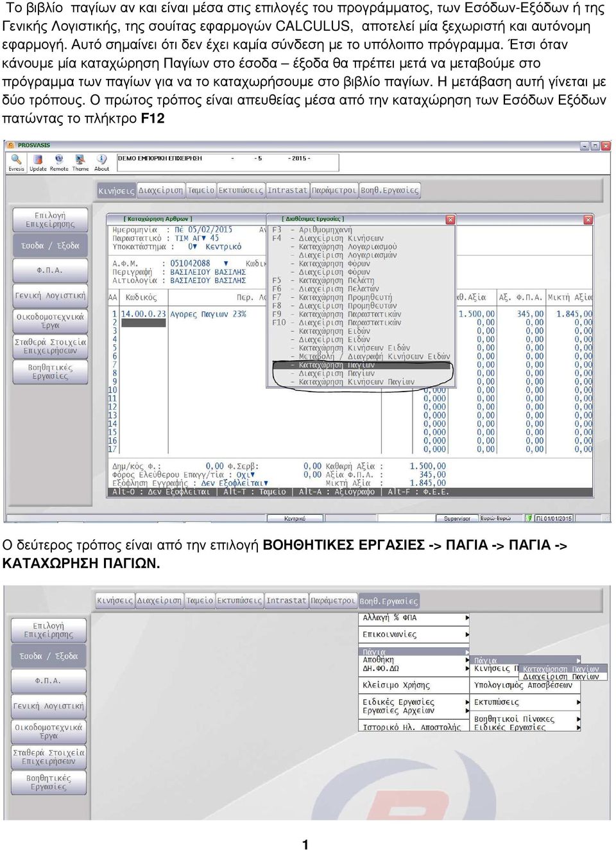Open Παράμετροι tab in the first screenshot

click(x=334, y=191)
